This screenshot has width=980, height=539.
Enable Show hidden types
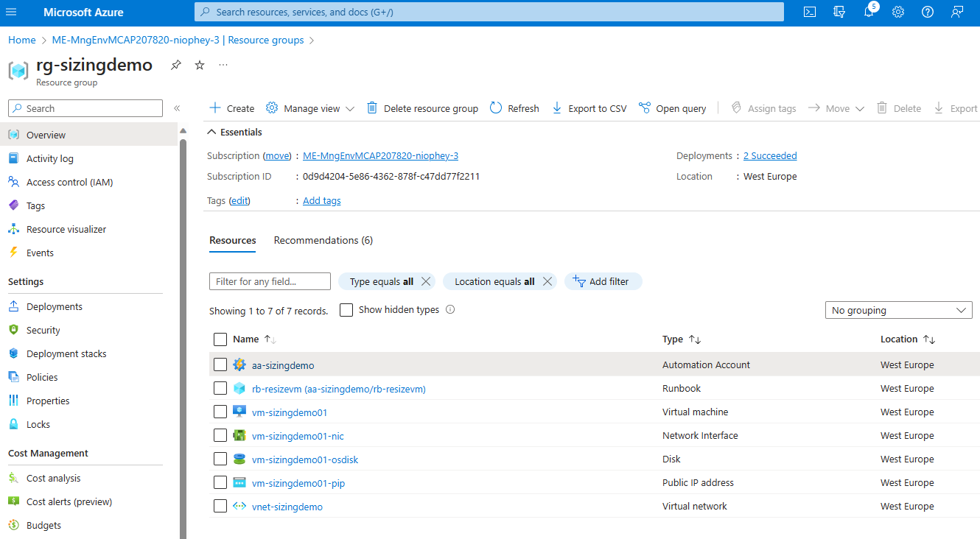(x=346, y=309)
